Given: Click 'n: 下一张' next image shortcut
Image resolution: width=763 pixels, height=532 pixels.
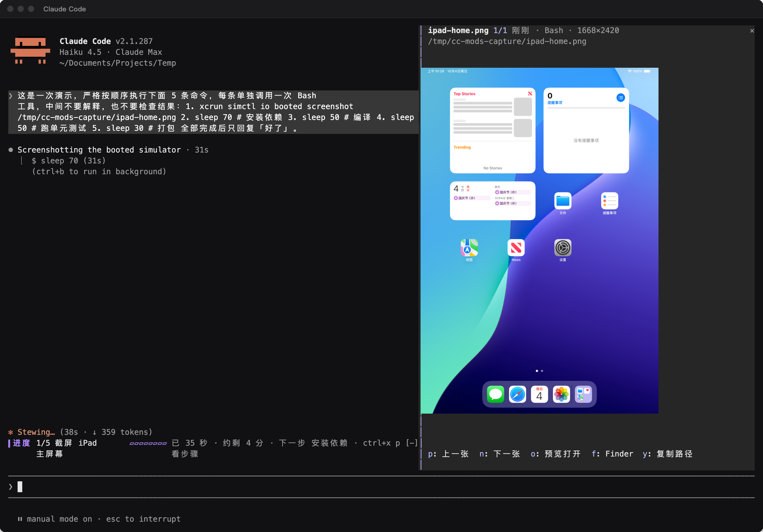Looking at the screenshot, I should (x=499, y=454).
